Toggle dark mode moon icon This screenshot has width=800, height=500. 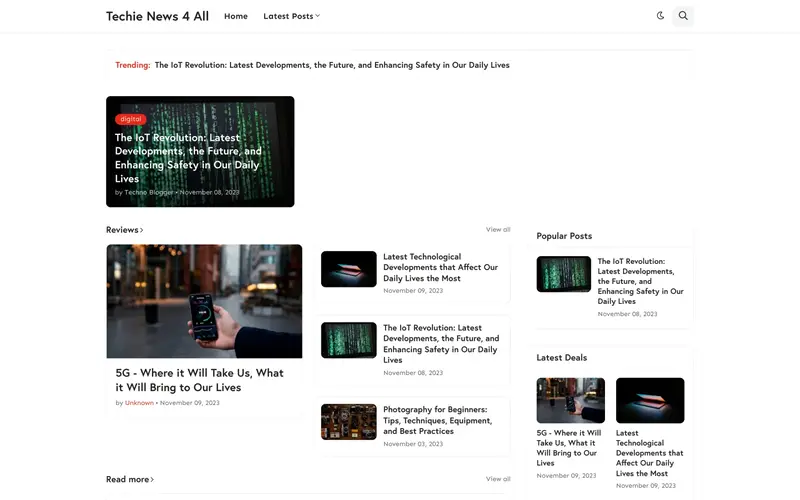point(660,16)
